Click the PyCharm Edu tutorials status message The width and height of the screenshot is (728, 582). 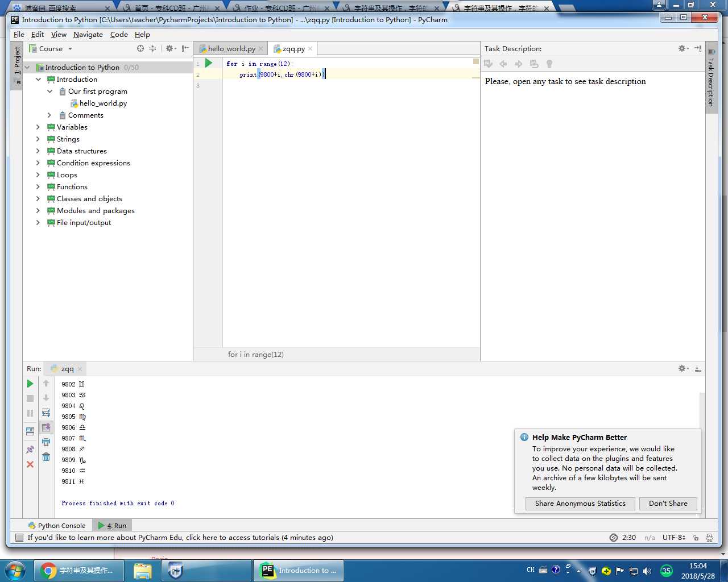point(180,537)
